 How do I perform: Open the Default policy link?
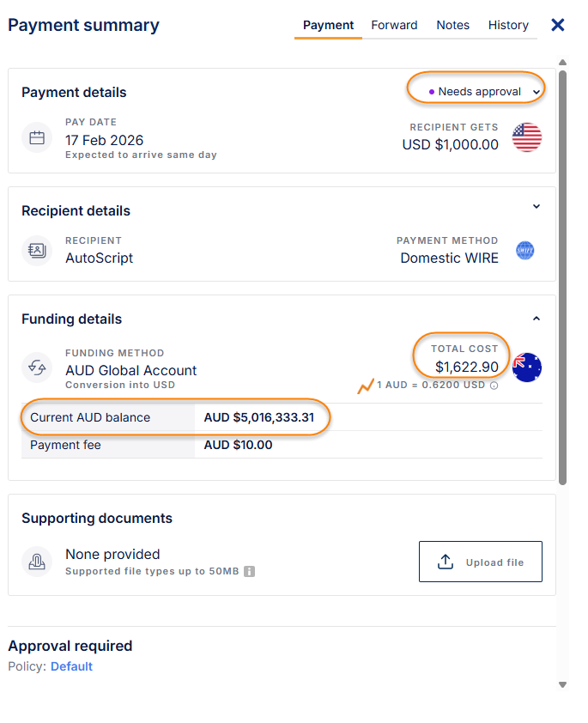pos(71,666)
